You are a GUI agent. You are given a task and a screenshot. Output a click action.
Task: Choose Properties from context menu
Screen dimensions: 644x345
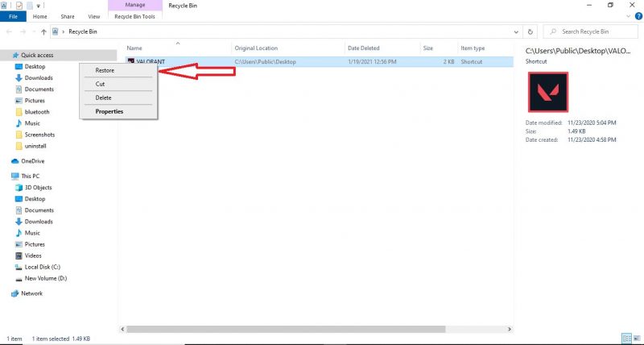(109, 111)
